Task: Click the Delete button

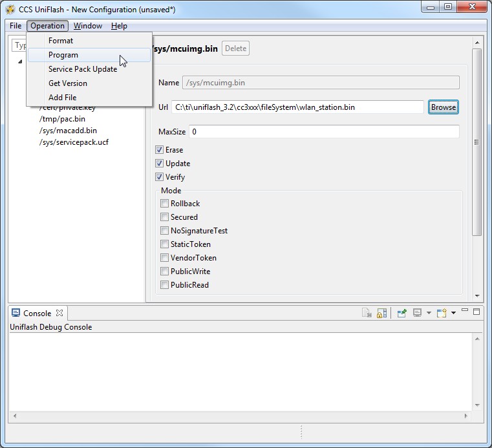Action: (235, 48)
